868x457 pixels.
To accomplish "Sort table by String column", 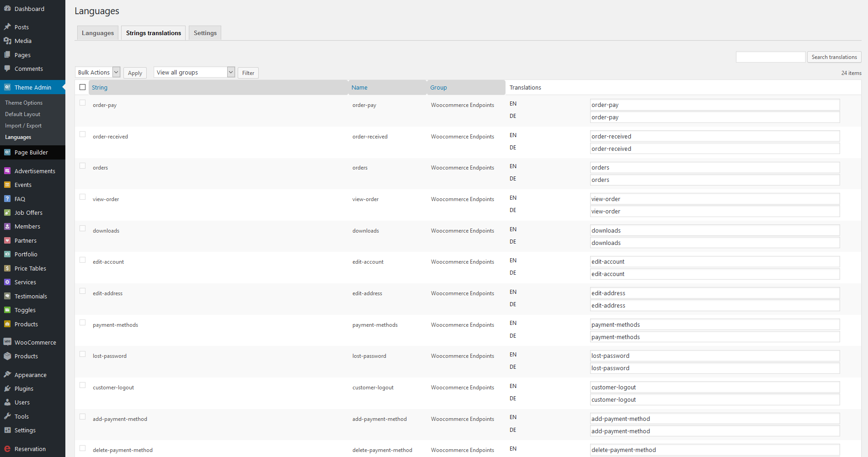I will [x=100, y=87].
